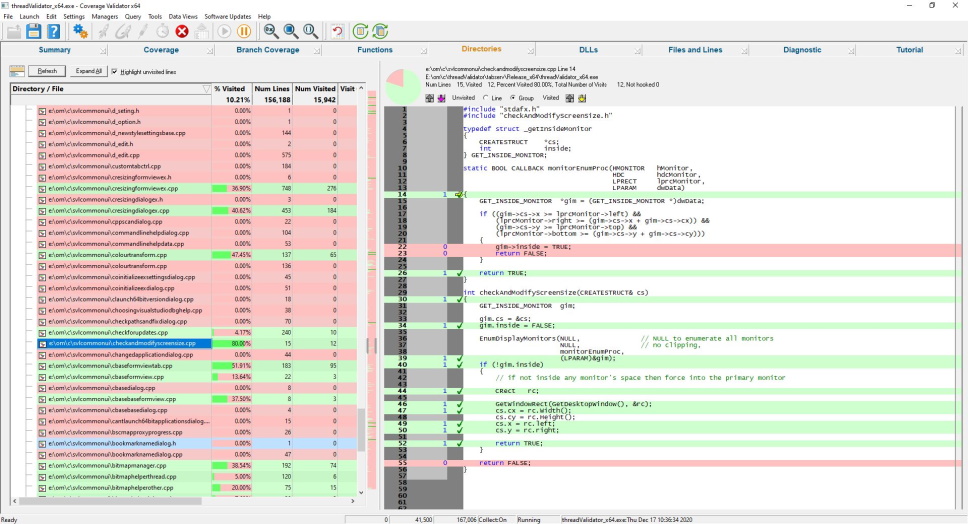Go to previous unvisited line icon
The image size is (968, 524).
[430, 98]
